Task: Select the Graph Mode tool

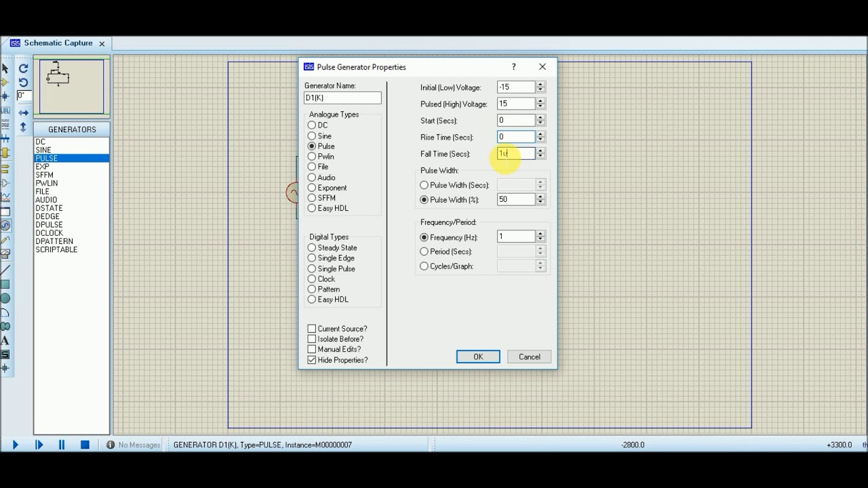Action: point(5,198)
